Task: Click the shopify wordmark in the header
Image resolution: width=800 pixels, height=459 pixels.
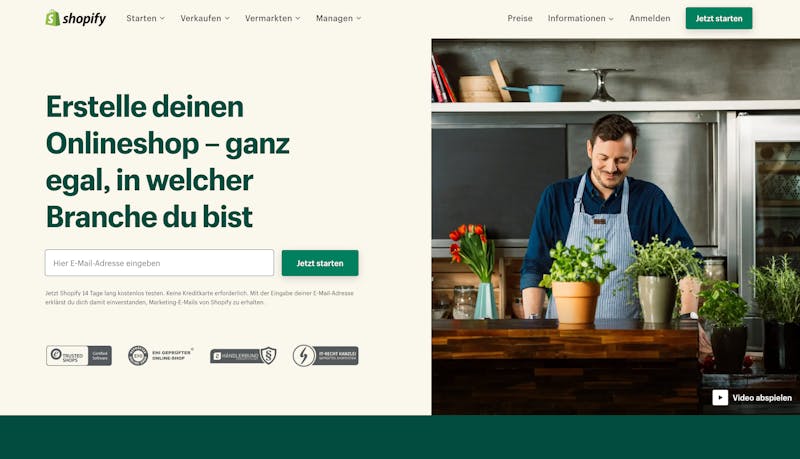Action: [84, 19]
